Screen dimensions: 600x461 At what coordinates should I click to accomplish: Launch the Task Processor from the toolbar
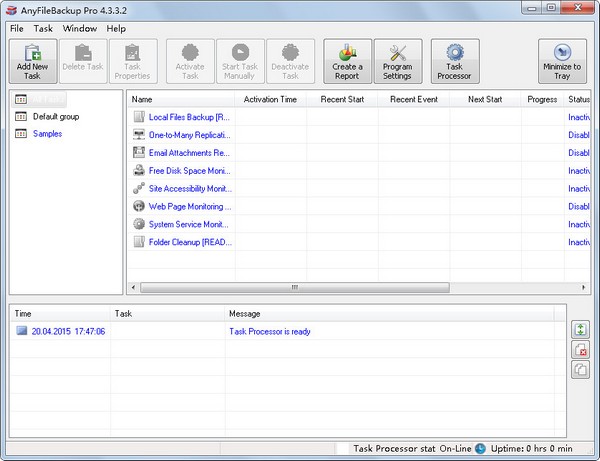(x=454, y=62)
